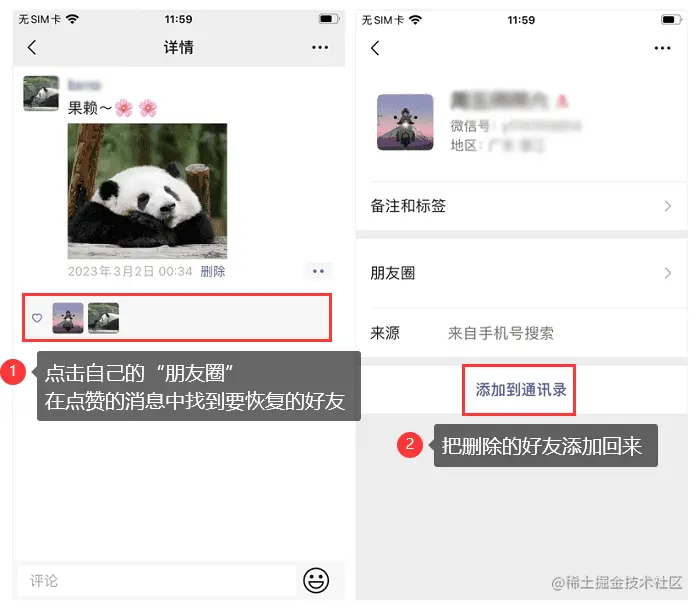The image size is (700, 608).
Task: Open the more options dots on 详情 header
Action: [x=320, y=47]
